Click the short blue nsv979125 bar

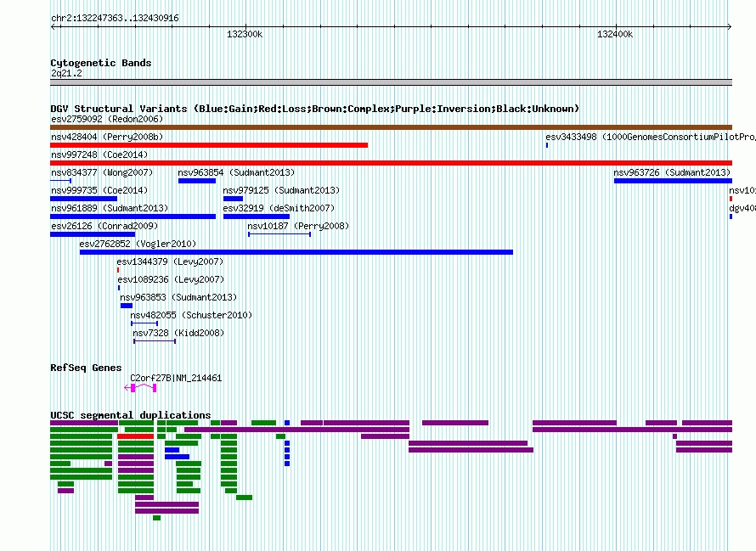(233, 199)
